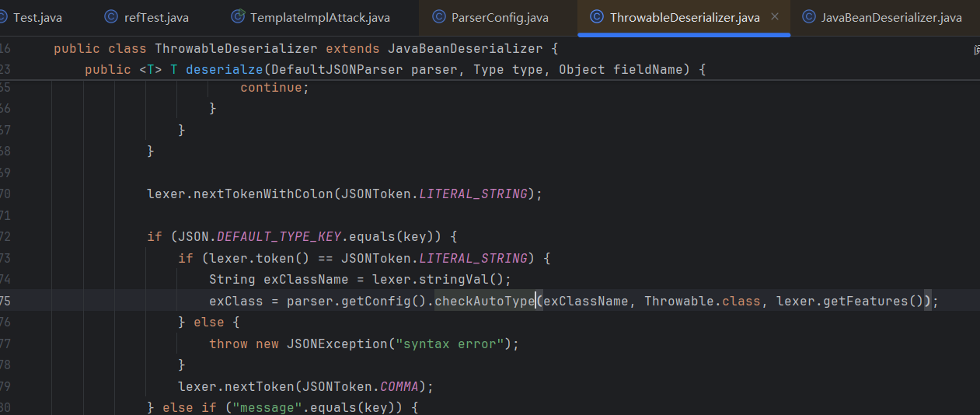Image resolution: width=980 pixels, height=415 pixels.
Task: Click the class icon on the ParserConfig.java tab
Action: click(439, 17)
